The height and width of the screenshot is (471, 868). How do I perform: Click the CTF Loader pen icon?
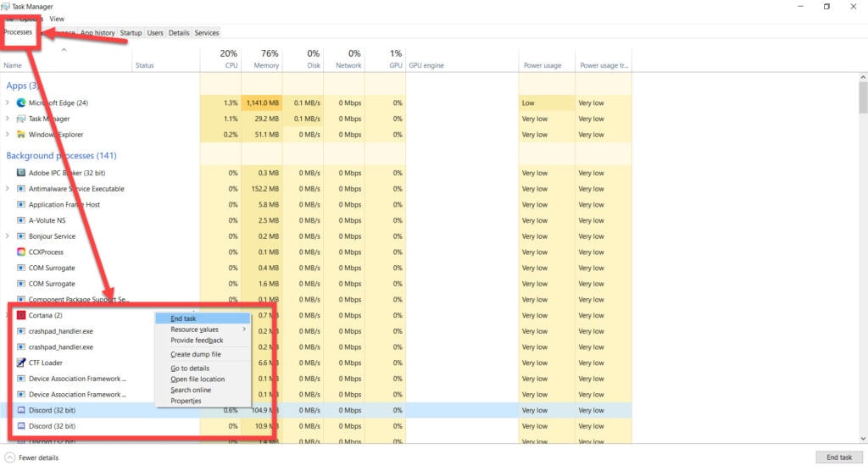[x=21, y=363]
